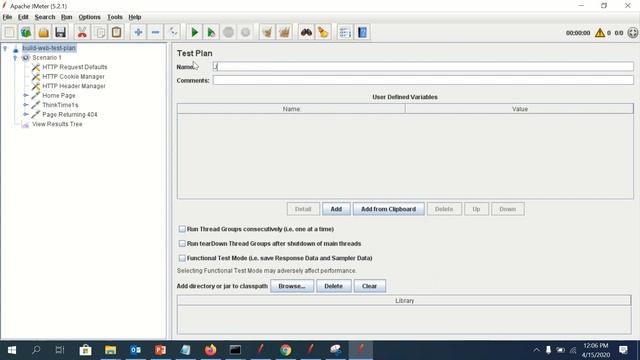The image size is (640, 360).
Task: Click the Copy icon in toolbar
Action: (100, 32)
